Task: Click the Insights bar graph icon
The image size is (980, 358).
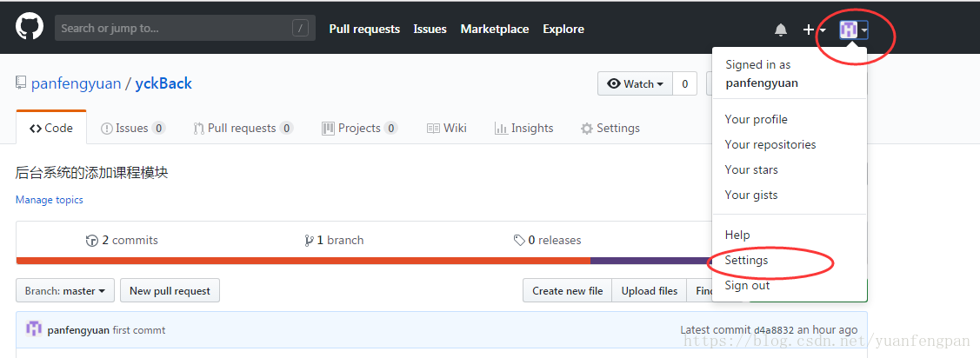Action: pyautogui.click(x=501, y=129)
